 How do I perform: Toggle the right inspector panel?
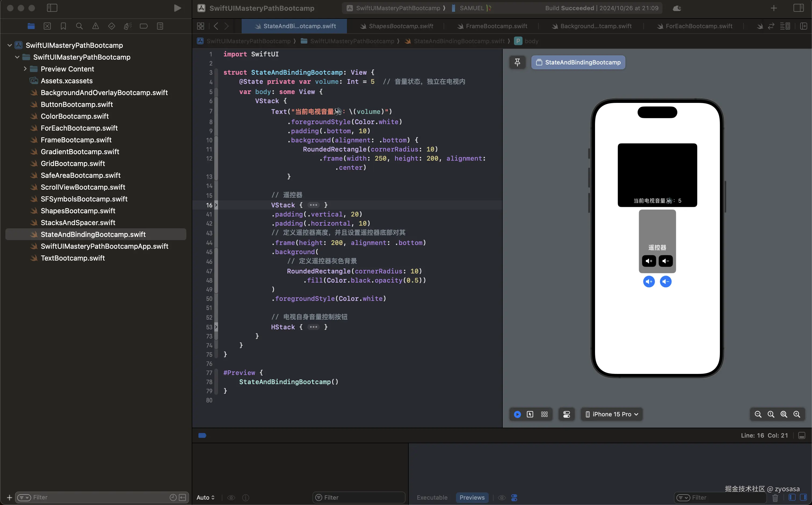[798, 8]
